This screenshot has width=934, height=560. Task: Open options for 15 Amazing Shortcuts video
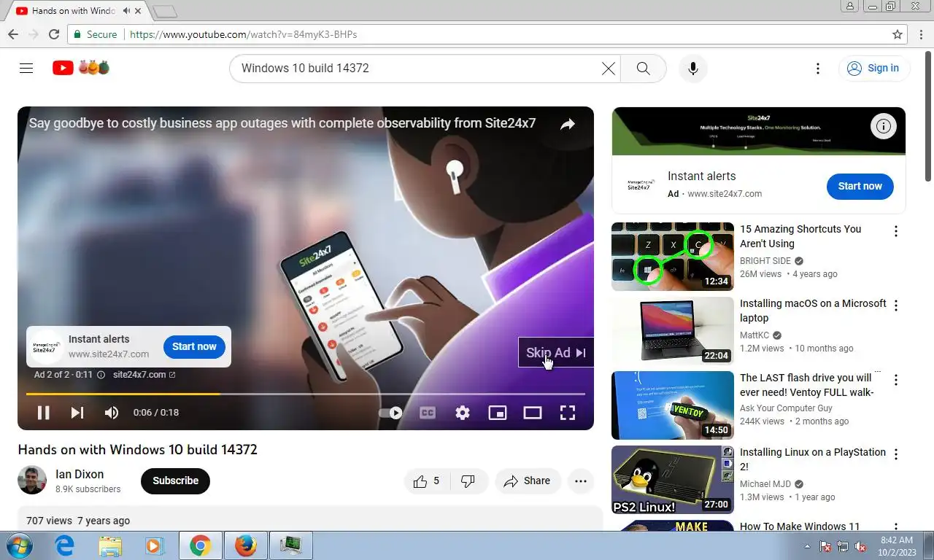895,231
